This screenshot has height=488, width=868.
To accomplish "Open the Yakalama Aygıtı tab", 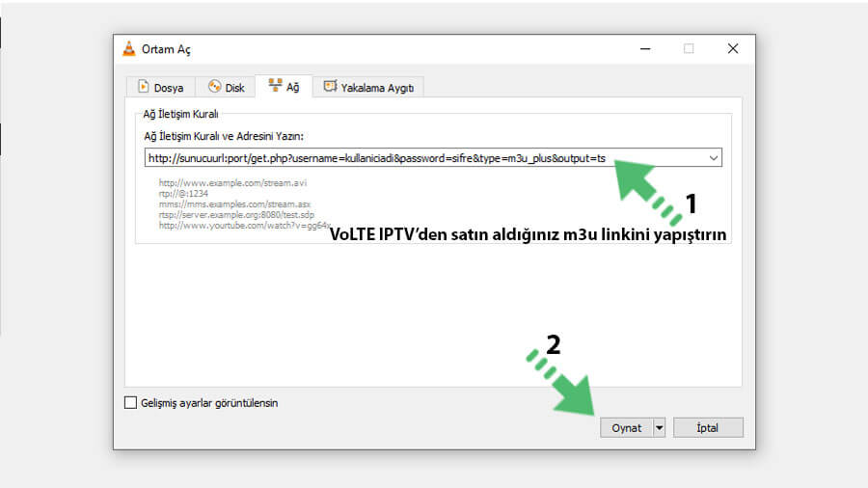I will click(x=368, y=88).
